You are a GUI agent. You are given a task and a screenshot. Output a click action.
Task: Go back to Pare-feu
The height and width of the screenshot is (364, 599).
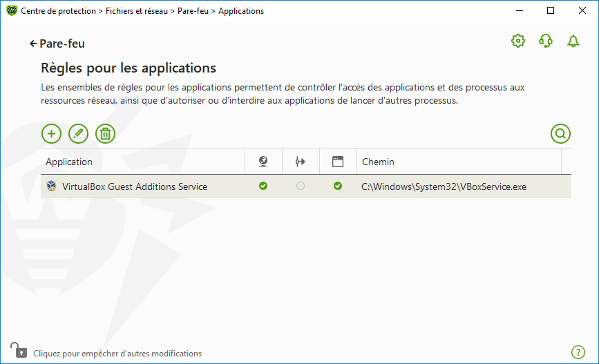[x=57, y=44]
